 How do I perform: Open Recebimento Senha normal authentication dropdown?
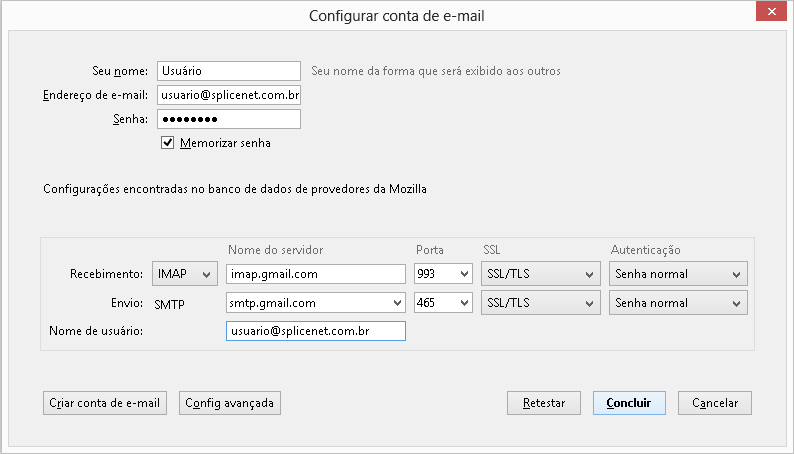pyautogui.click(x=678, y=274)
